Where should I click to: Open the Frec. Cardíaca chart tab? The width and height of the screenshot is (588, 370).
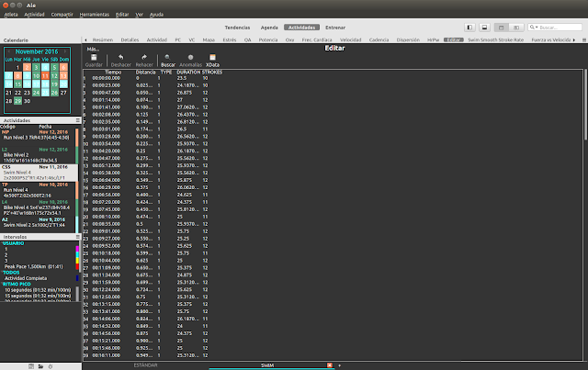tap(317, 39)
